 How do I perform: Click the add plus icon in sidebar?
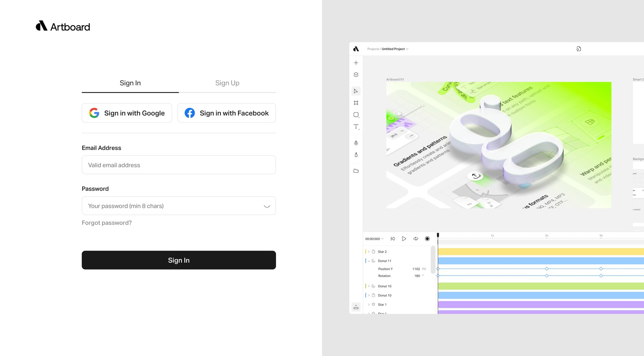click(356, 63)
